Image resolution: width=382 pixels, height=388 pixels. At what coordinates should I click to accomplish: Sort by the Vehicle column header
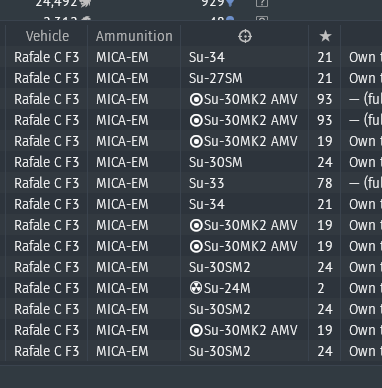coord(47,36)
